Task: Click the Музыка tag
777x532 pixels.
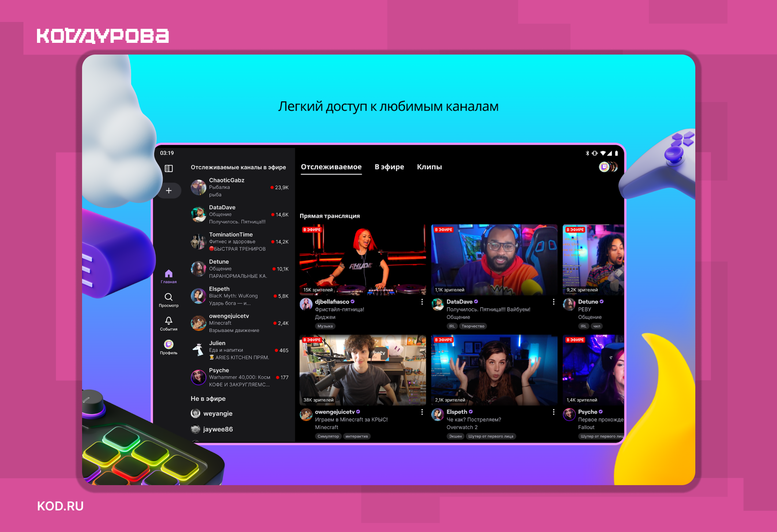Action: point(325,326)
